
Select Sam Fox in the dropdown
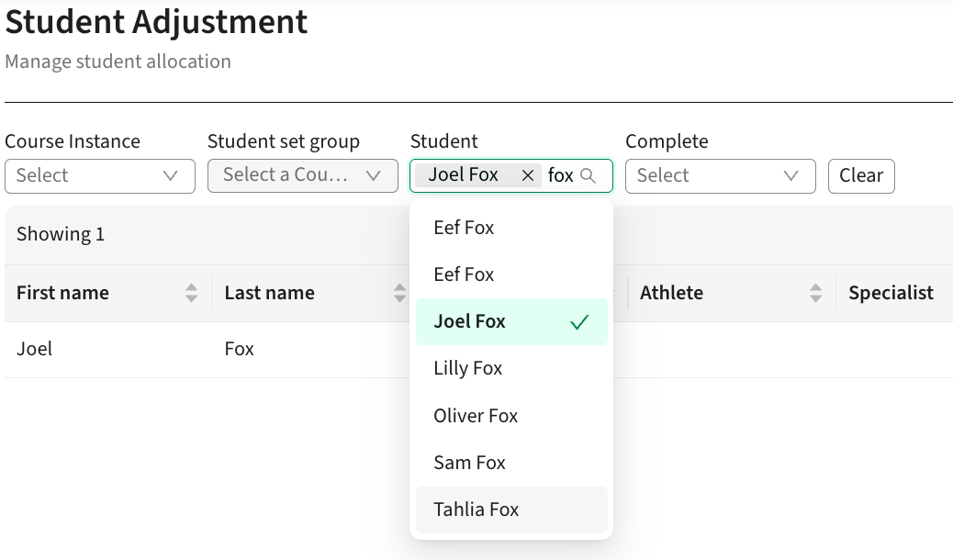[469, 463]
